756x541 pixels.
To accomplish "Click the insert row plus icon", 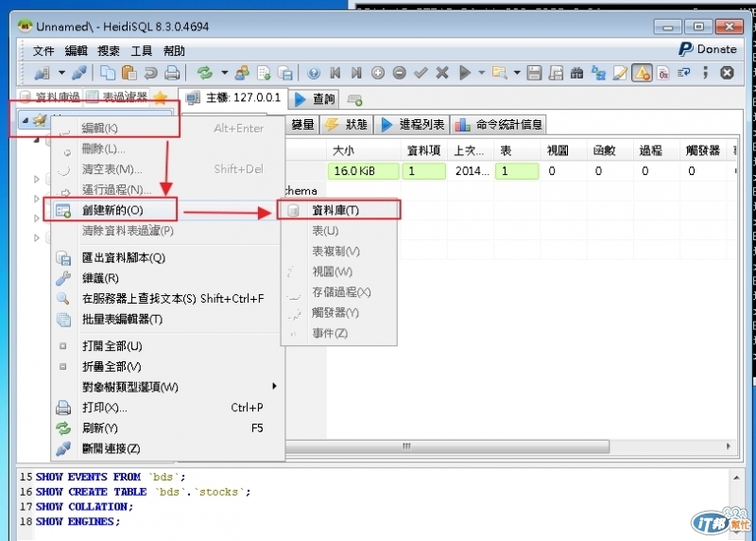I will [378, 73].
